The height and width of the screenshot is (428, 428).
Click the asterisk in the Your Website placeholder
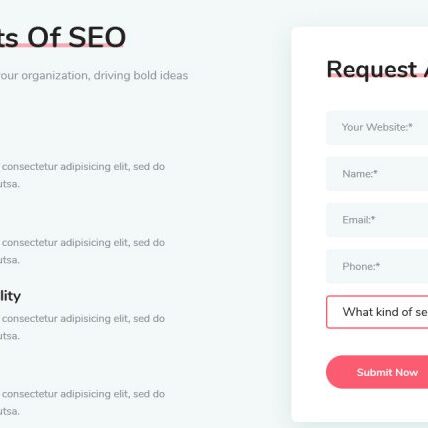[411, 126]
